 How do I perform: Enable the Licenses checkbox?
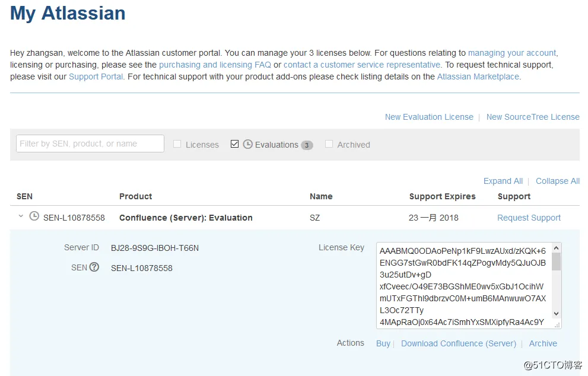tap(177, 144)
